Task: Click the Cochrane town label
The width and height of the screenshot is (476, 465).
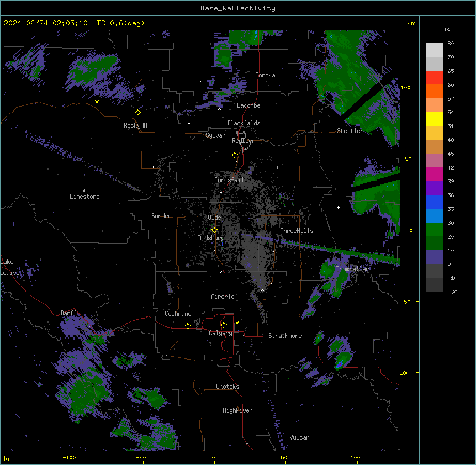Action: tap(178, 314)
